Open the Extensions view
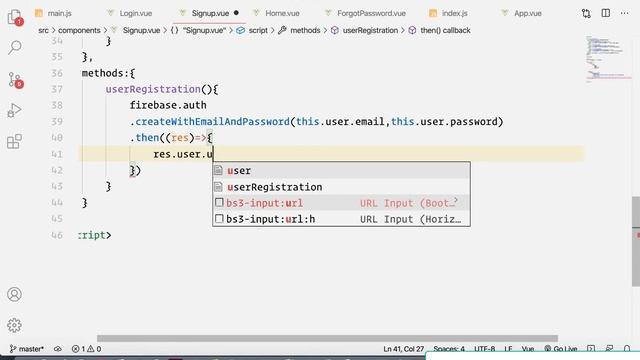 (x=14, y=142)
